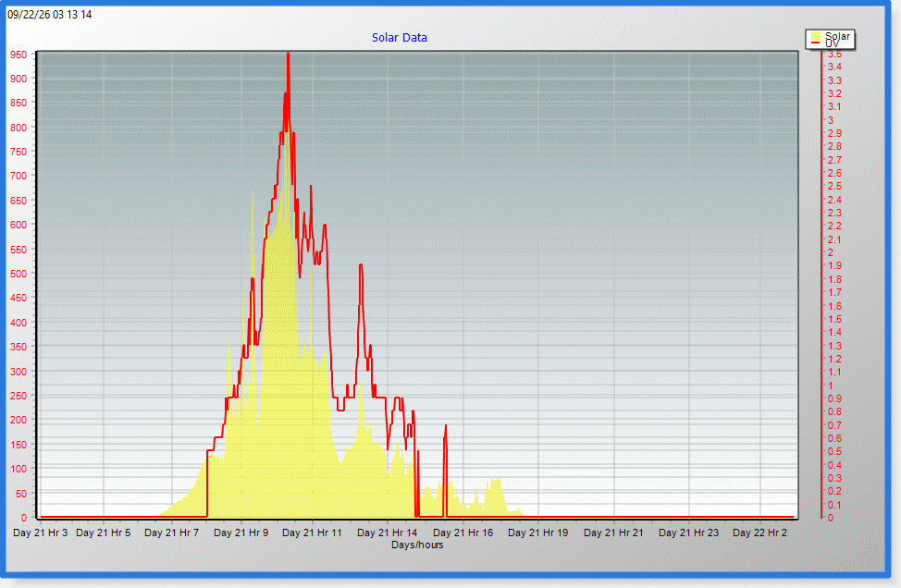Click the "Solar Data" chart title
901x588 pixels.
[400, 38]
